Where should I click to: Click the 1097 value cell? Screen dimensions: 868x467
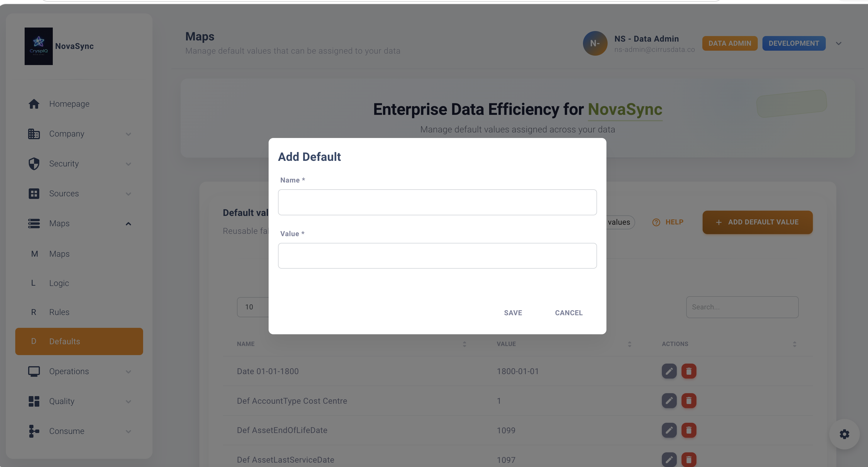[x=506, y=460]
